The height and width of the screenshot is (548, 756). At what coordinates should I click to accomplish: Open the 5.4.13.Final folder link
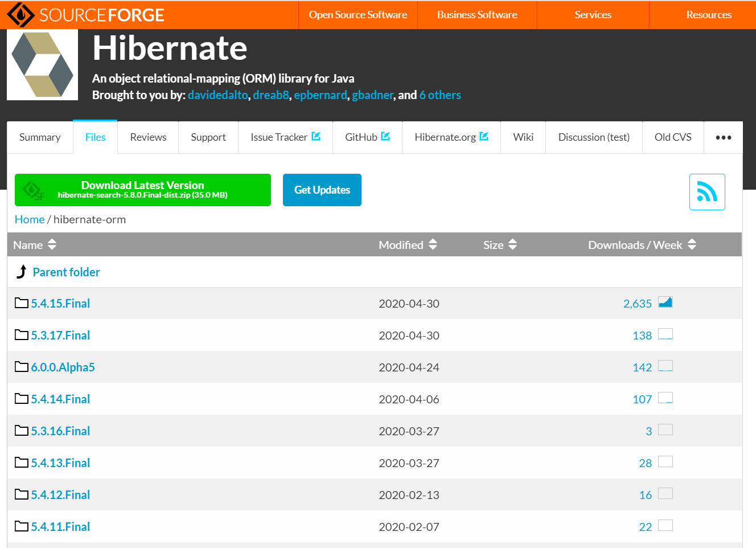pyautogui.click(x=60, y=463)
